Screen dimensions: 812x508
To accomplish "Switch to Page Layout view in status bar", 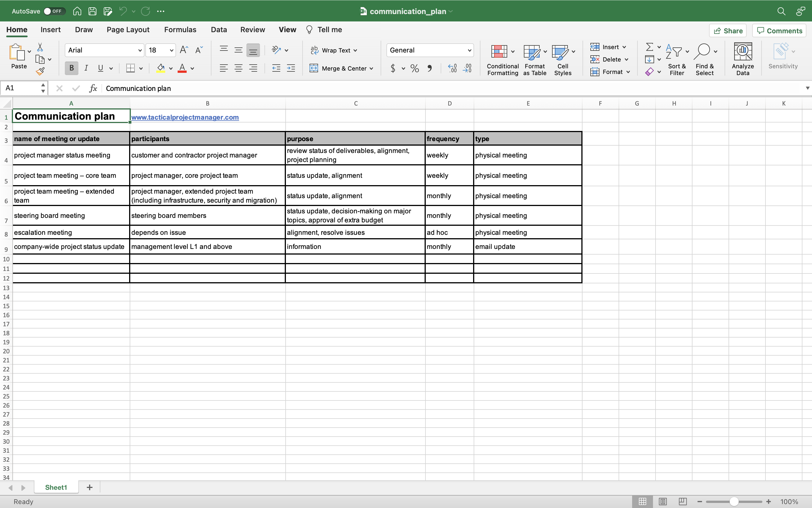I will click(x=663, y=501).
